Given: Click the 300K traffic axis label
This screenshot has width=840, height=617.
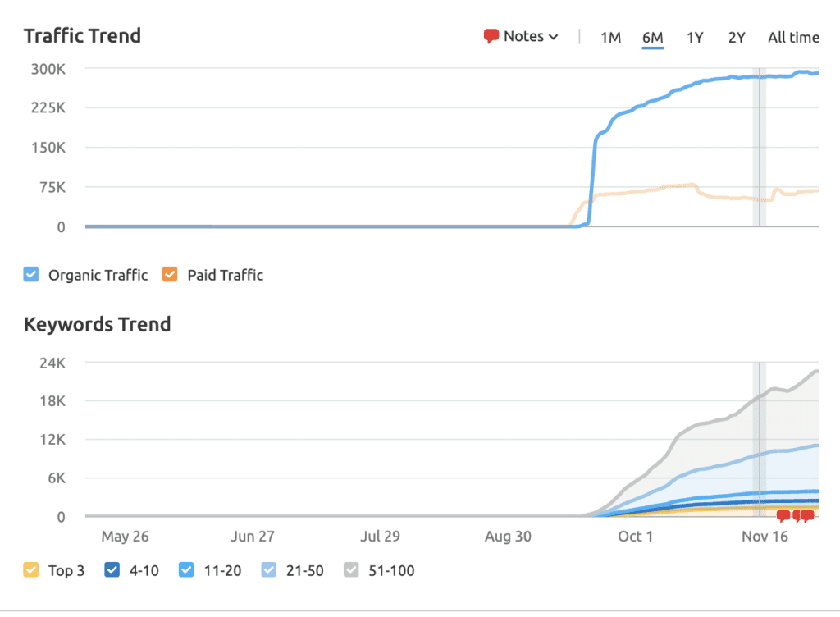Looking at the screenshot, I should pos(48,69).
